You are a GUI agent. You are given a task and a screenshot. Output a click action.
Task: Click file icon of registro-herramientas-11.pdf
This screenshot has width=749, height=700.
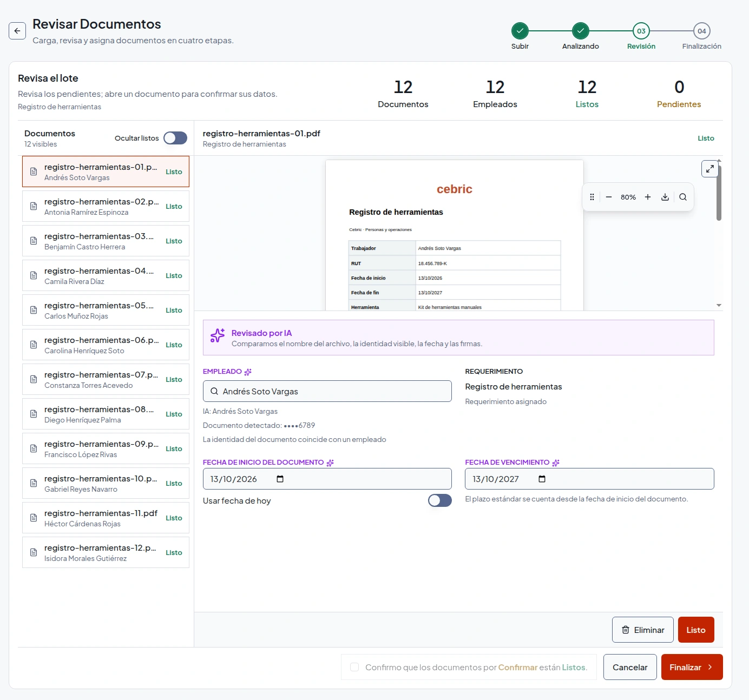[x=34, y=518]
